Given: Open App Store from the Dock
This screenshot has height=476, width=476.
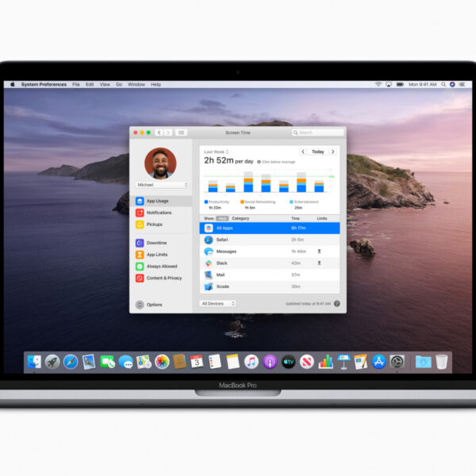Looking at the screenshot, I should point(379,362).
